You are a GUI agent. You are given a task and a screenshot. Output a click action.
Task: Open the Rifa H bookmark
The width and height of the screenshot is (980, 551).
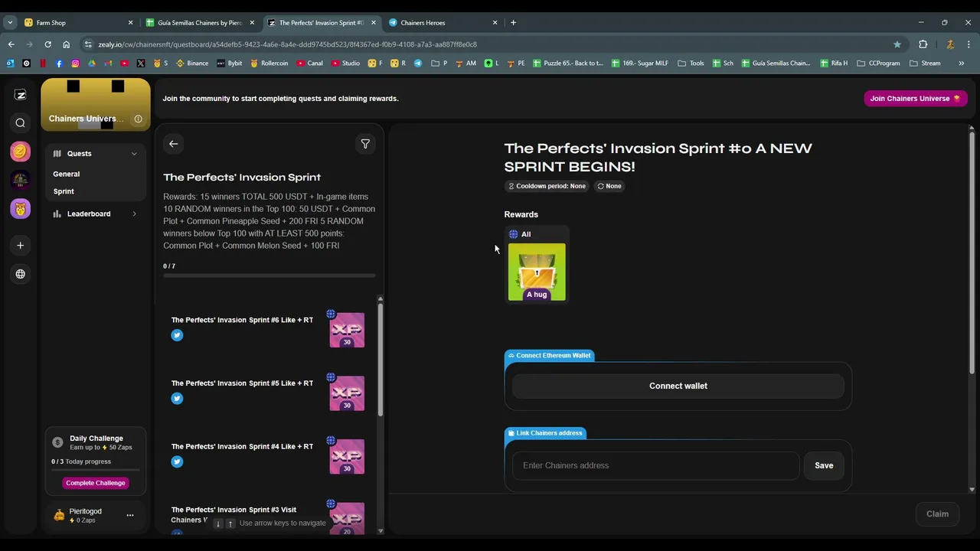[834, 64]
